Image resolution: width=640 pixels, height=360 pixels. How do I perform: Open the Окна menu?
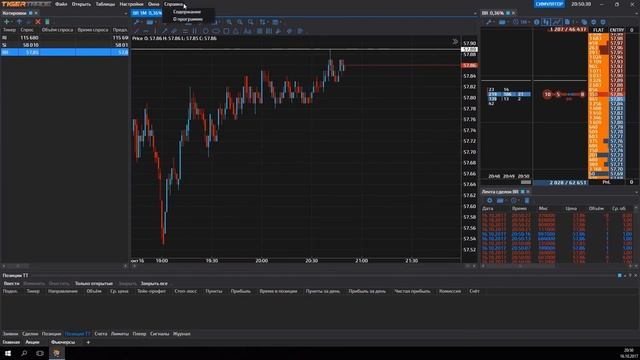153,4
